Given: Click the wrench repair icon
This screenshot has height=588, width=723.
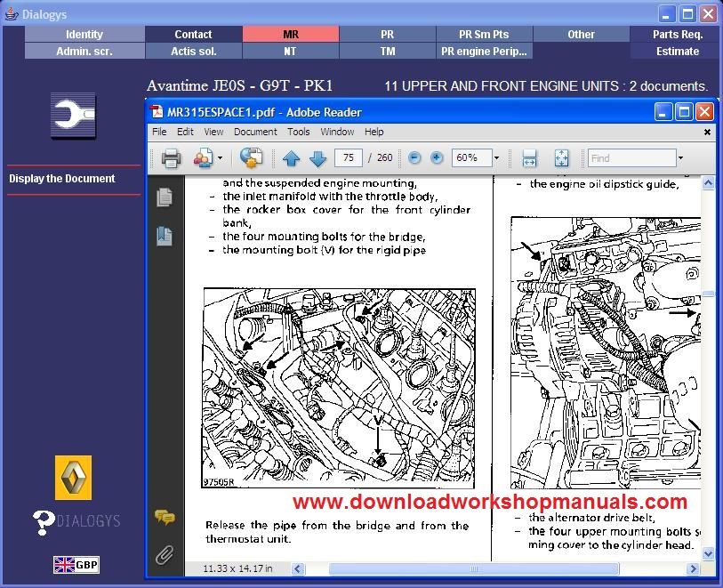Looking at the screenshot, I should [x=73, y=116].
